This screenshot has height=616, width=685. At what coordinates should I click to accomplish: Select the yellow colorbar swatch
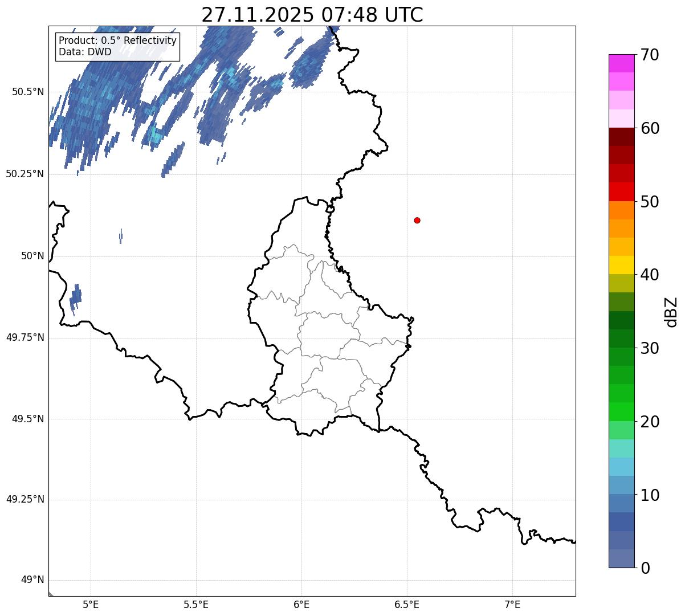coord(621,265)
